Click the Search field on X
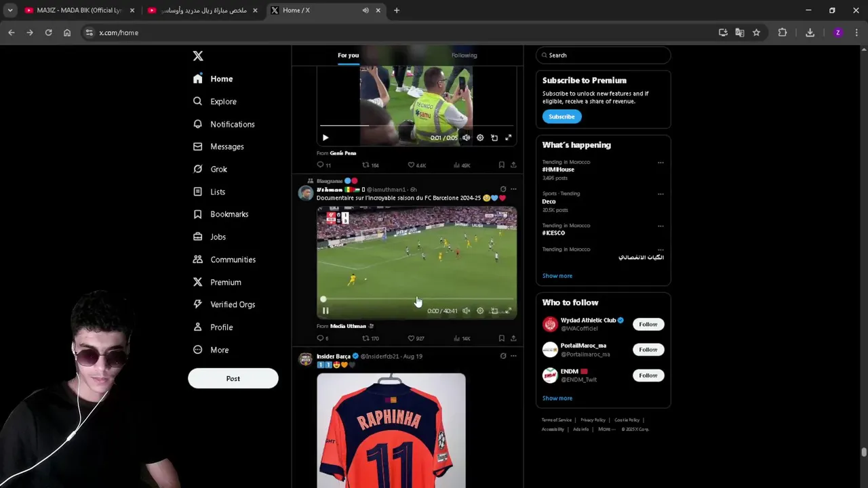This screenshot has height=488, width=868. (x=603, y=56)
